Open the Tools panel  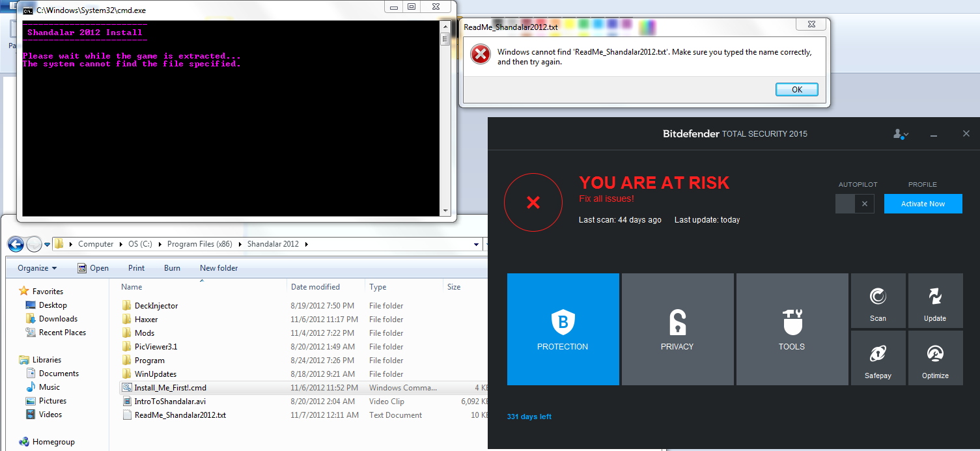point(792,329)
